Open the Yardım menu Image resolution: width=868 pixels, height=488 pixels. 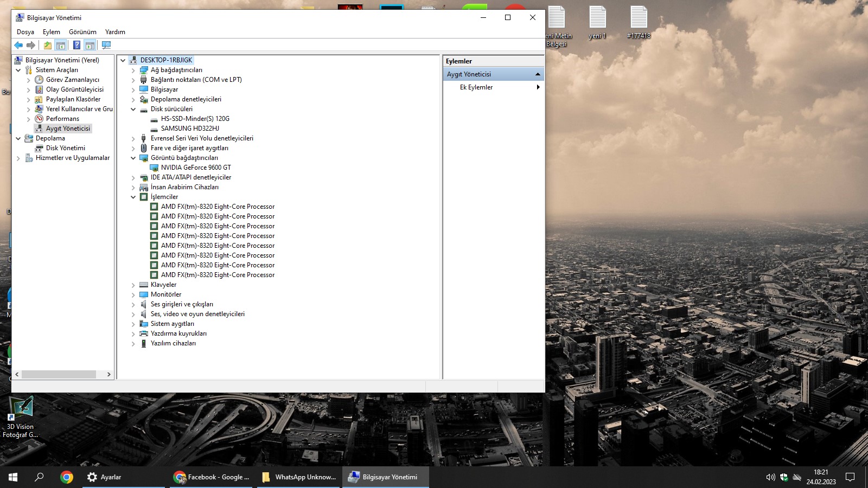115,32
